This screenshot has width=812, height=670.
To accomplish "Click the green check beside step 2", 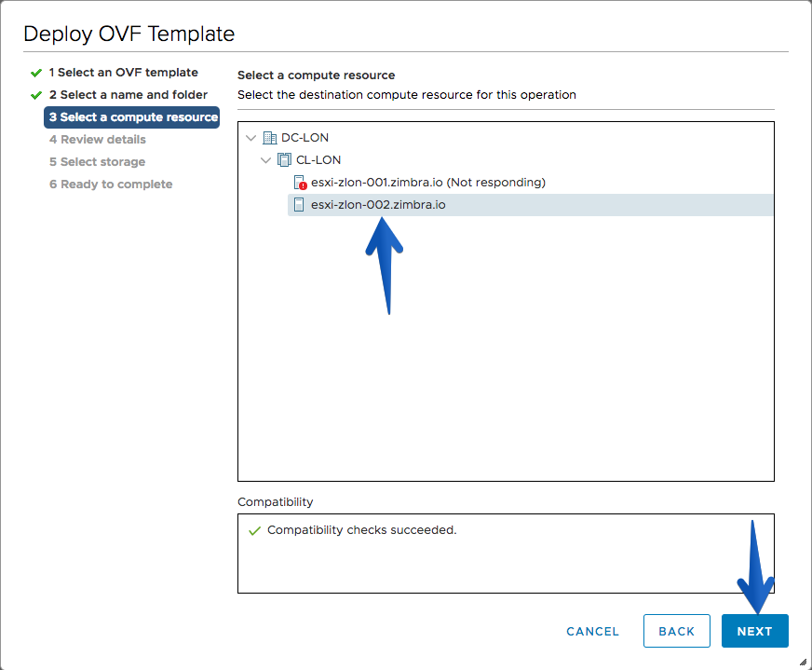I will click(x=36, y=95).
